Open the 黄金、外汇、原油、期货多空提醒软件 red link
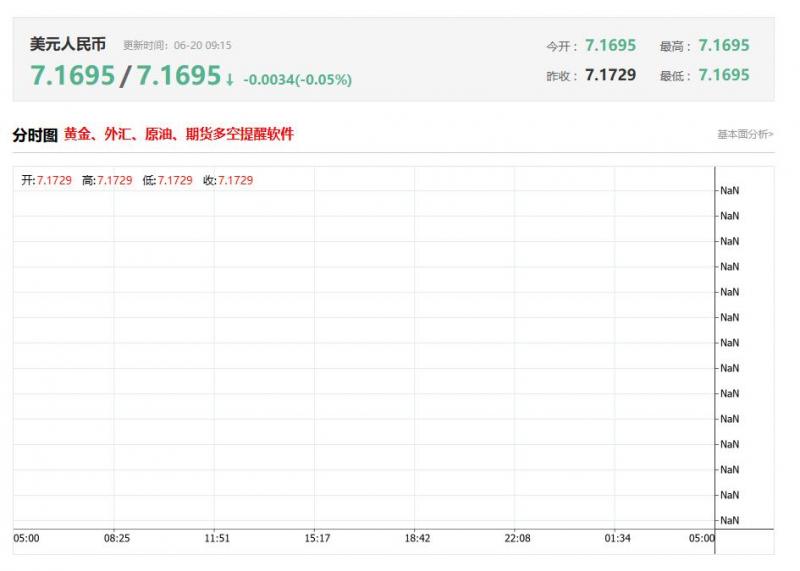This screenshot has width=800, height=571. pos(179,134)
